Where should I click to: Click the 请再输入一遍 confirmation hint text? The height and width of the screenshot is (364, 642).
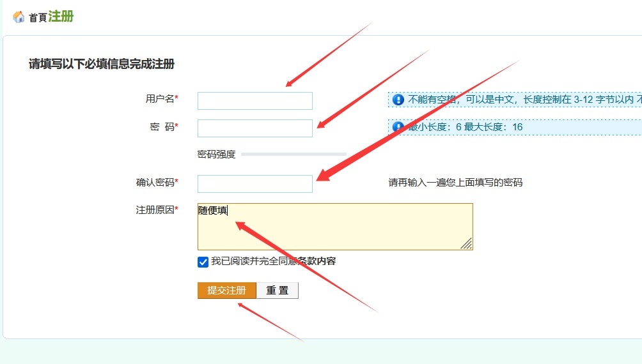pyautogui.click(x=455, y=183)
